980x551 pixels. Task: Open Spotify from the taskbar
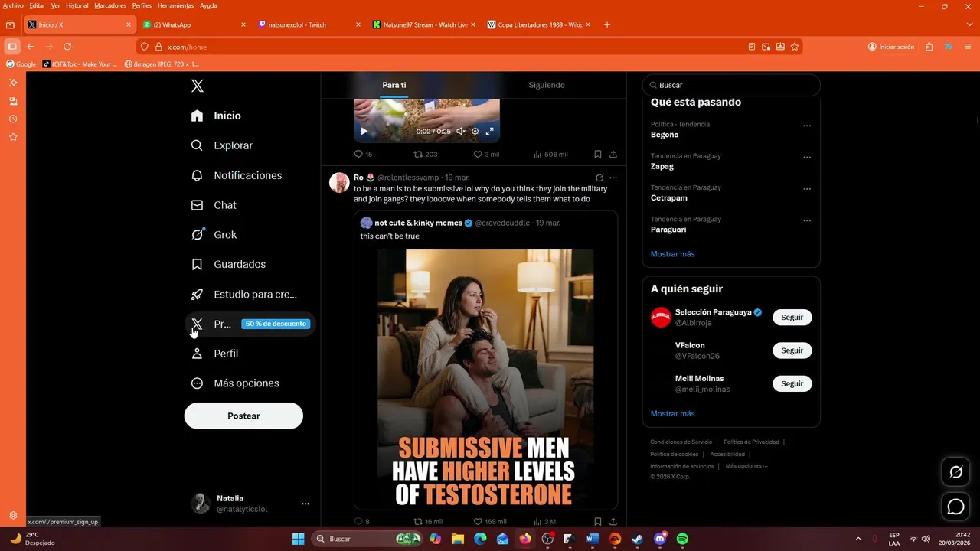[682, 539]
